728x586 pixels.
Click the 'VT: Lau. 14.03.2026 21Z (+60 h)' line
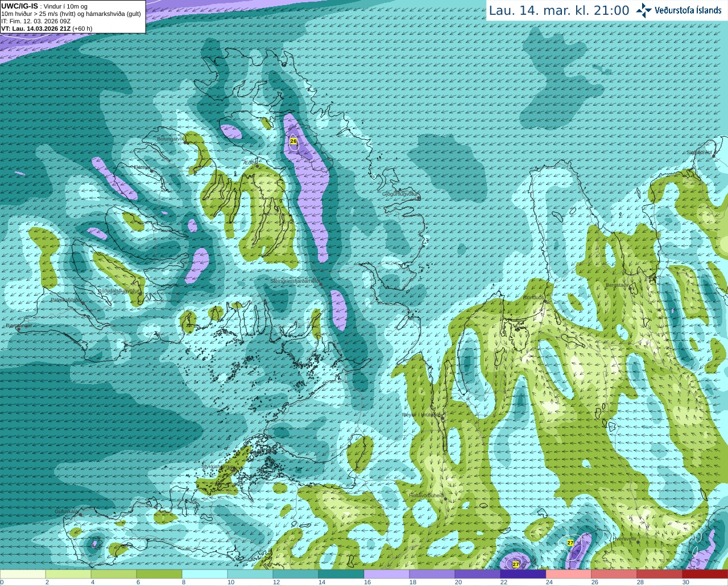(47, 28)
